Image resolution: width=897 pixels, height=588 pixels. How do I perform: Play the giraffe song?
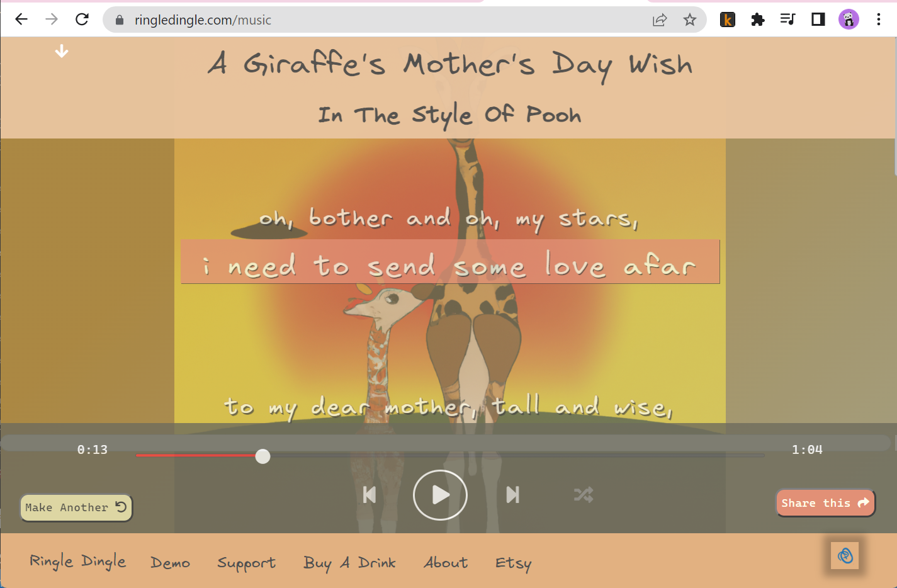pyautogui.click(x=440, y=495)
